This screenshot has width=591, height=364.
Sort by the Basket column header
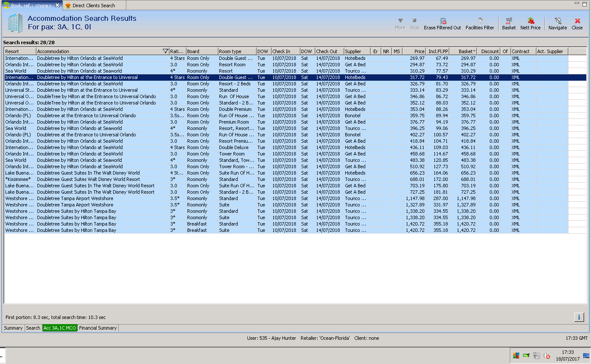point(463,51)
